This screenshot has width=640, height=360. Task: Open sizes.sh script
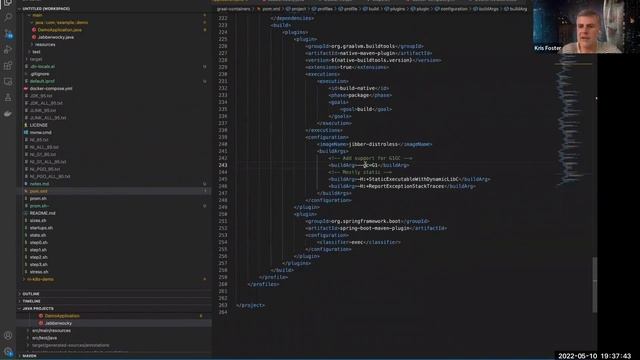point(38,220)
